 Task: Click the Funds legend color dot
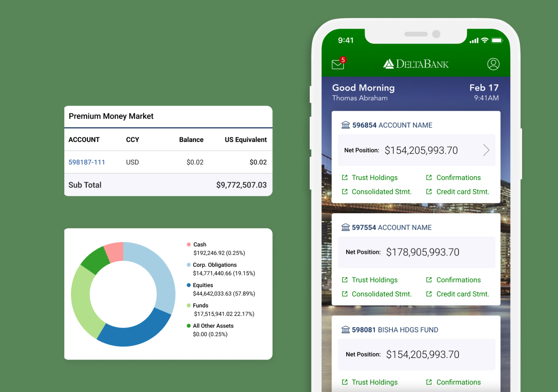189,305
